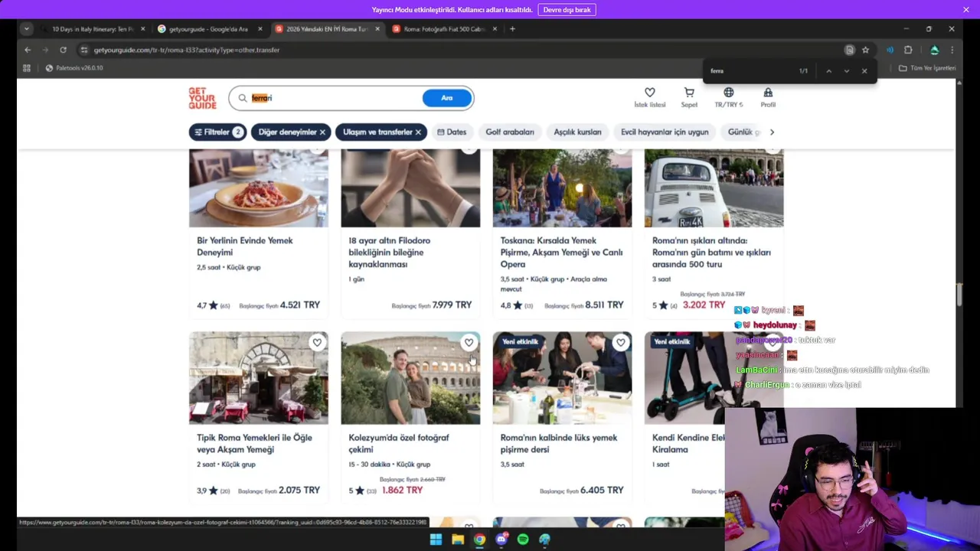Open Bir Yerlinin Evinde Yemek Deneyimi image

(x=259, y=188)
